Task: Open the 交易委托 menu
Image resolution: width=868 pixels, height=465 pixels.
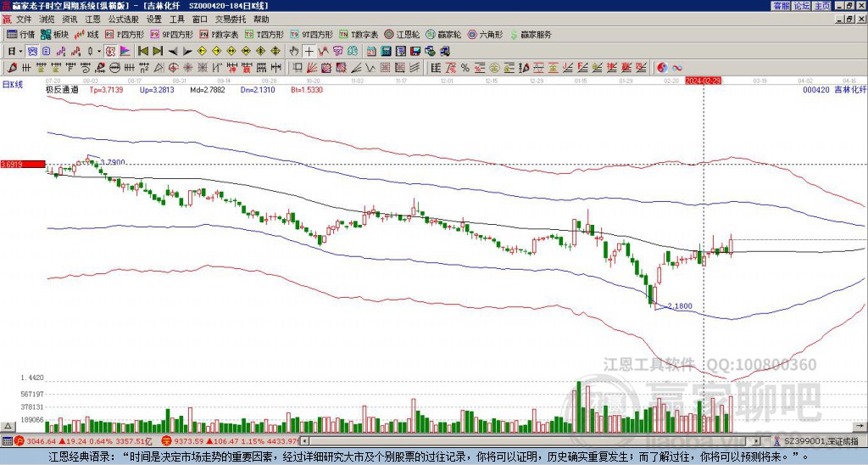Action: click(x=231, y=20)
